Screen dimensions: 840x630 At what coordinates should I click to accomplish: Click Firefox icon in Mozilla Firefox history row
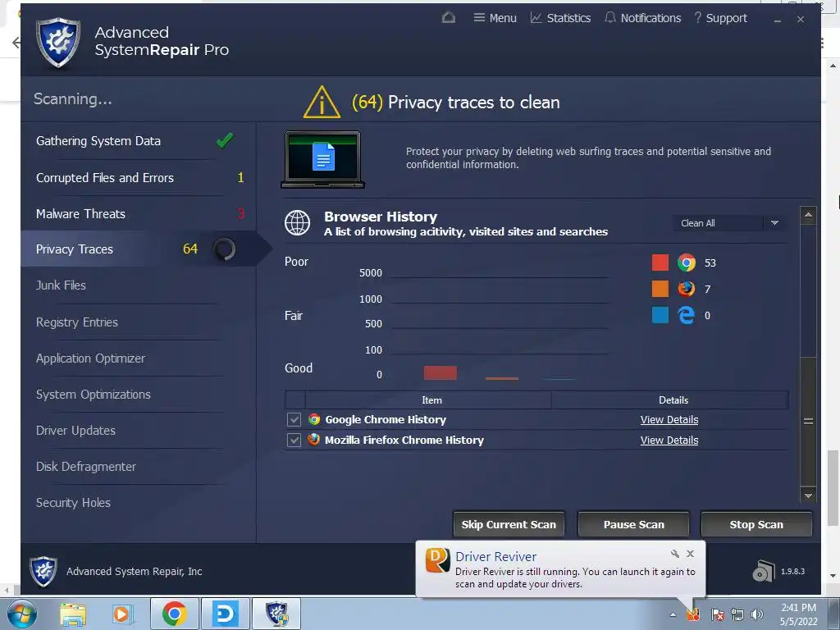click(314, 440)
